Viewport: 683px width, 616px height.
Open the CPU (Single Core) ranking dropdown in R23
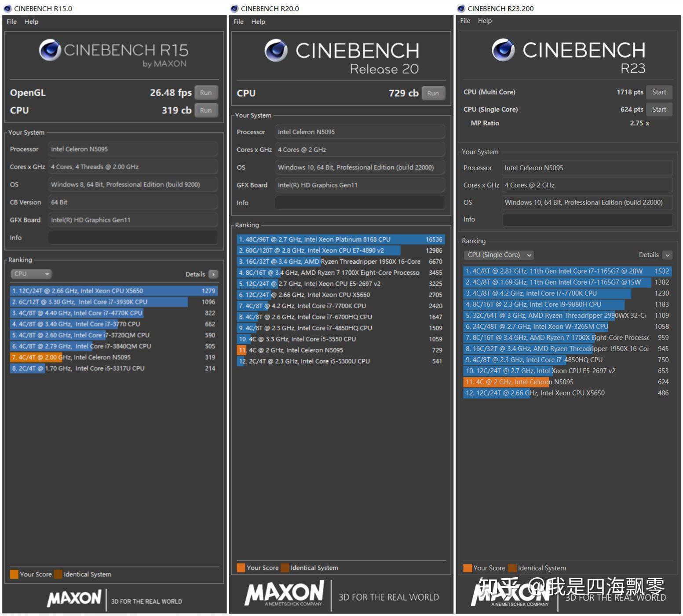point(499,255)
